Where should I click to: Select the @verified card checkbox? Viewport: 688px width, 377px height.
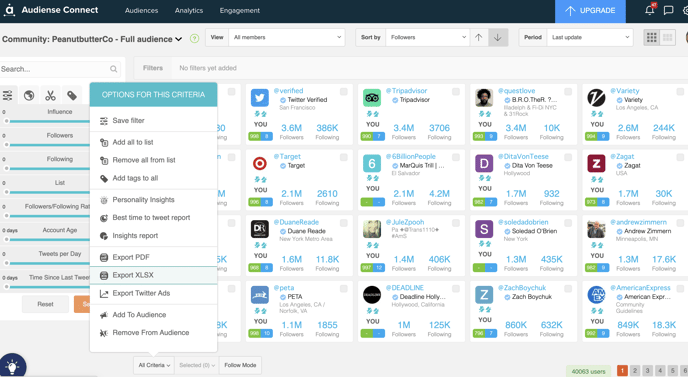pyautogui.click(x=344, y=92)
